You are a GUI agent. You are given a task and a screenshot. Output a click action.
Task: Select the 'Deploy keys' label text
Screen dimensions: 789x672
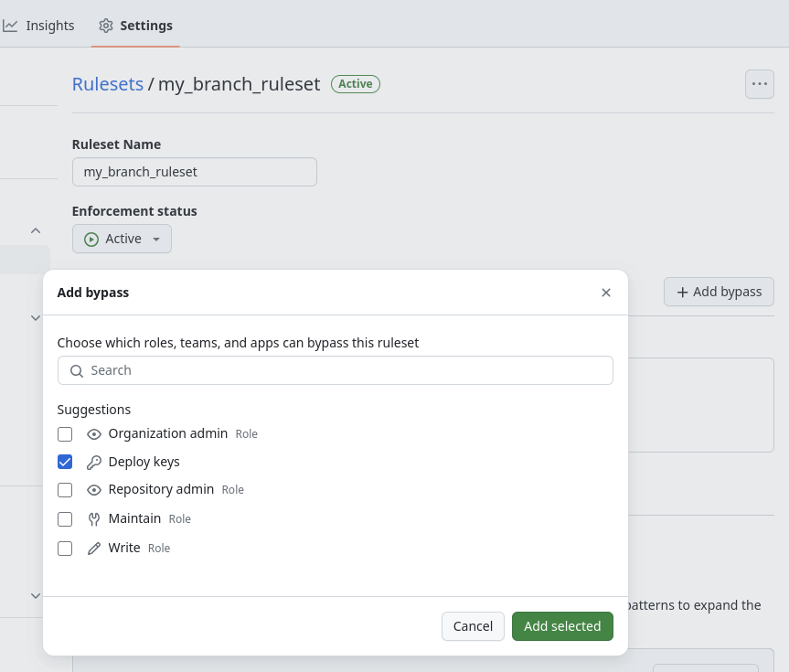tap(144, 462)
